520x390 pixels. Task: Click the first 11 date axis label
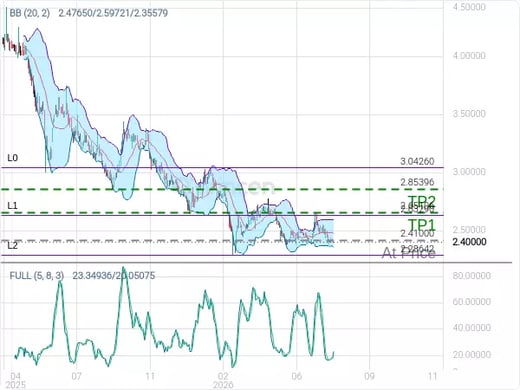[x=150, y=376]
